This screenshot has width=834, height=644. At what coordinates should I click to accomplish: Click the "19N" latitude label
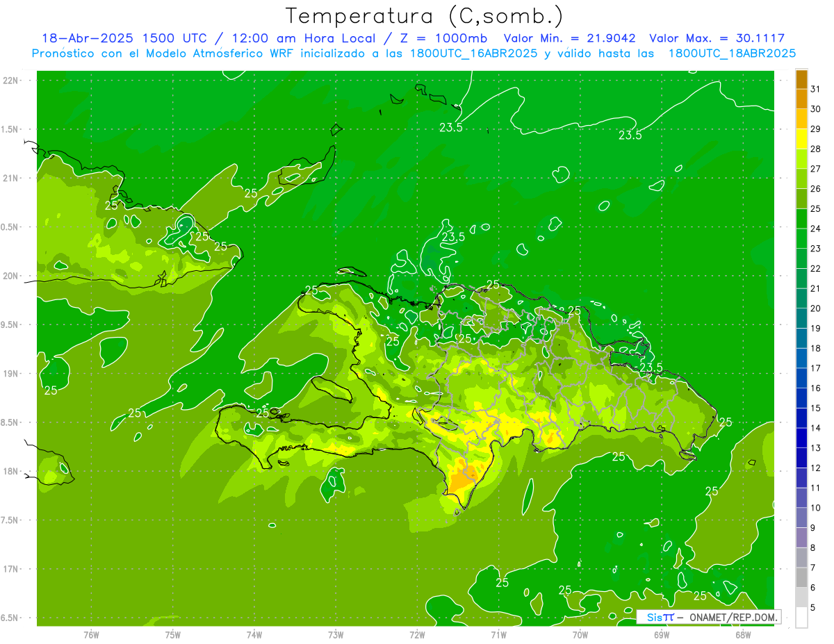click(11, 373)
